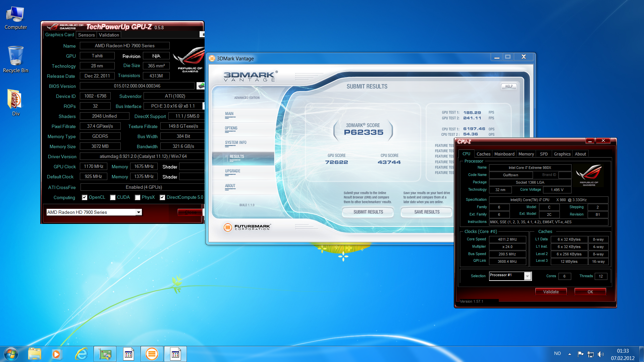644x362 pixels.
Task: Show hidden tray icons arrow
Action: pyautogui.click(x=570, y=354)
